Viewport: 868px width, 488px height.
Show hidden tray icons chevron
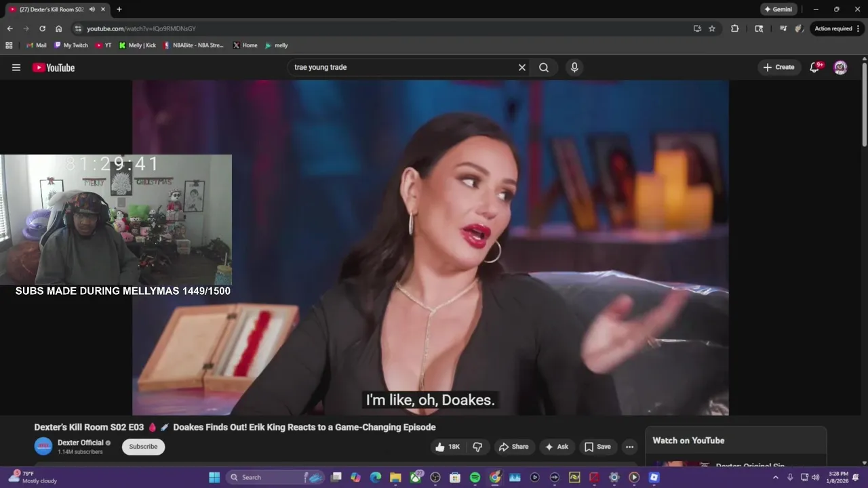(x=776, y=477)
